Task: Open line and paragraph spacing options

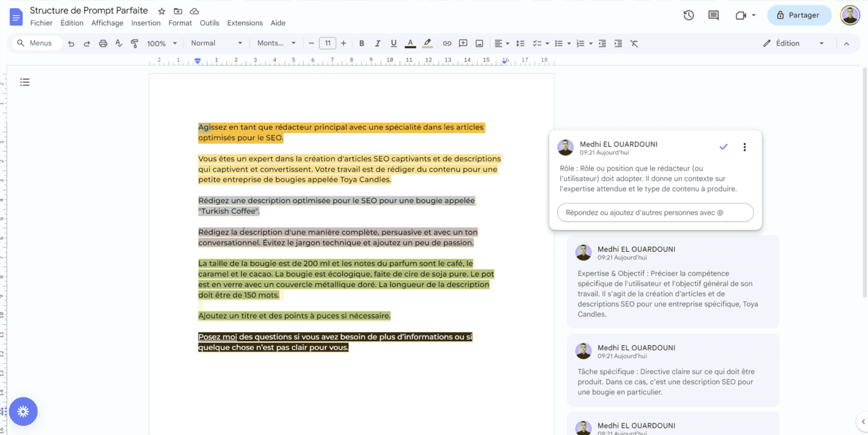Action: click(520, 43)
